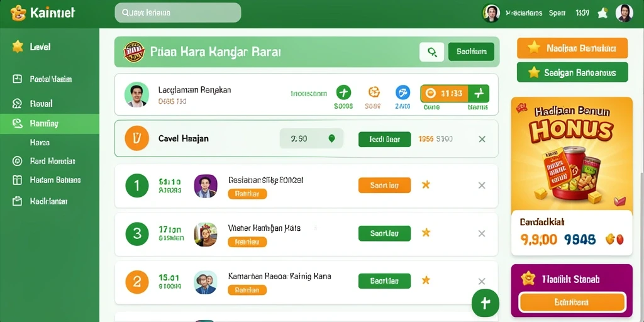The image size is (644, 322).
Task: Click the Level star icon in sidebar
Action: [17, 47]
